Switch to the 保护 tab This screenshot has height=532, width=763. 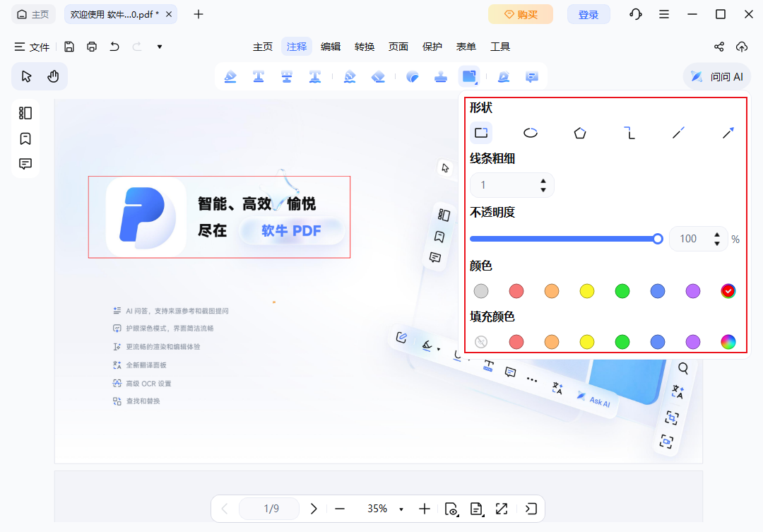click(432, 47)
